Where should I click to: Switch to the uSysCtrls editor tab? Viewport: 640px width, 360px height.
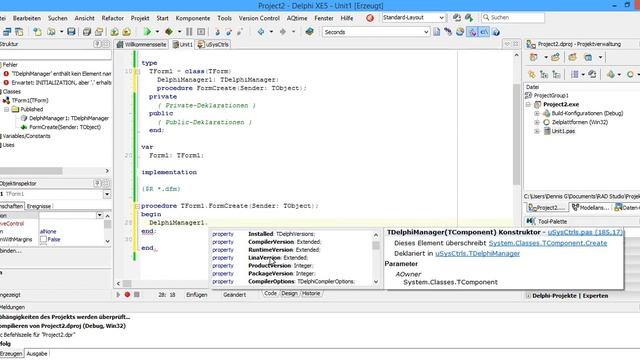(213, 44)
